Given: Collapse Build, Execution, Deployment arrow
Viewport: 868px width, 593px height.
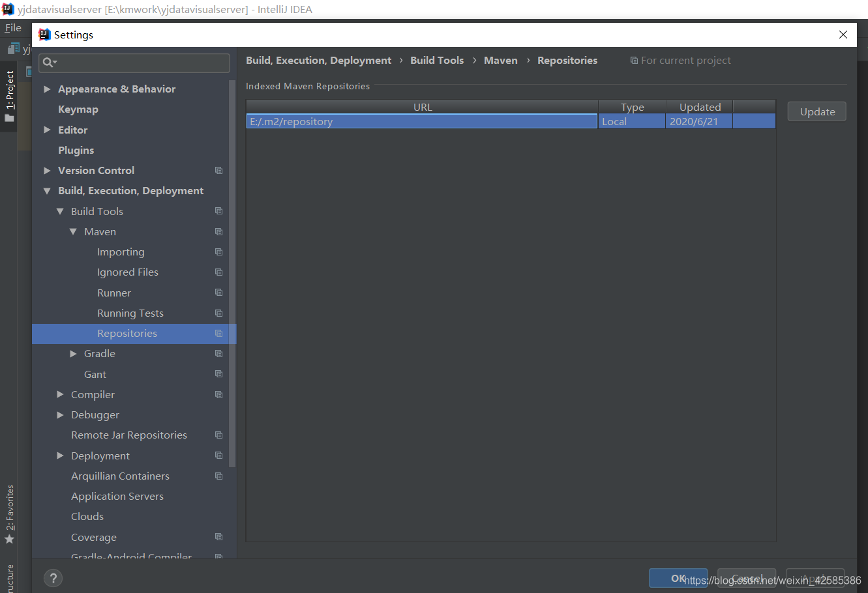Looking at the screenshot, I should [x=47, y=191].
